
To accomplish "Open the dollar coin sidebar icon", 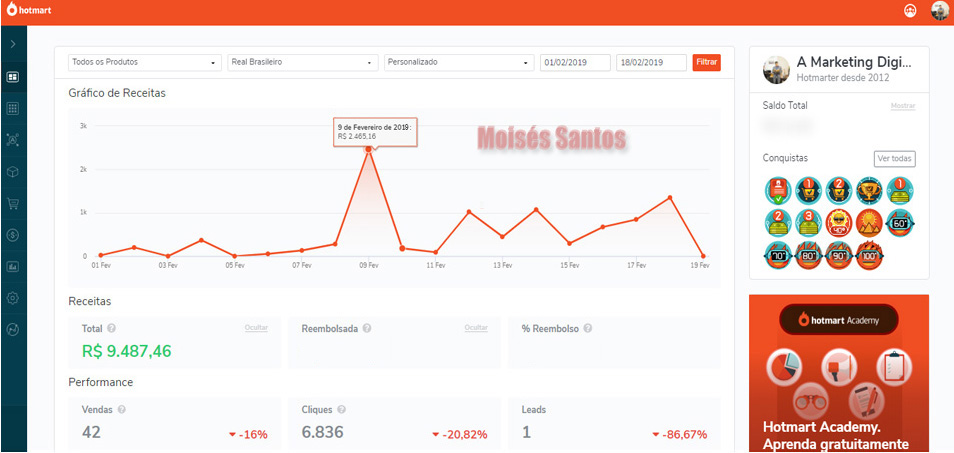I will 13,235.
